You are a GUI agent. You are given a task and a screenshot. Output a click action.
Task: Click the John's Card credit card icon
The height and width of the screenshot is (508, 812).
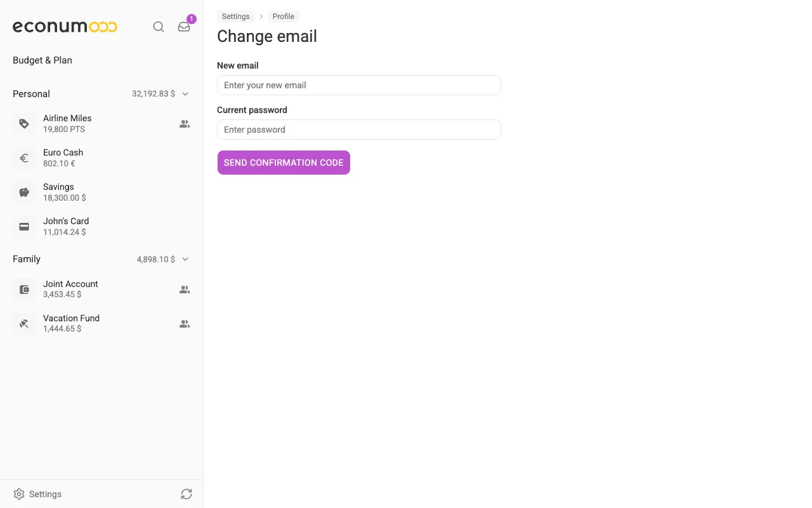(24, 227)
